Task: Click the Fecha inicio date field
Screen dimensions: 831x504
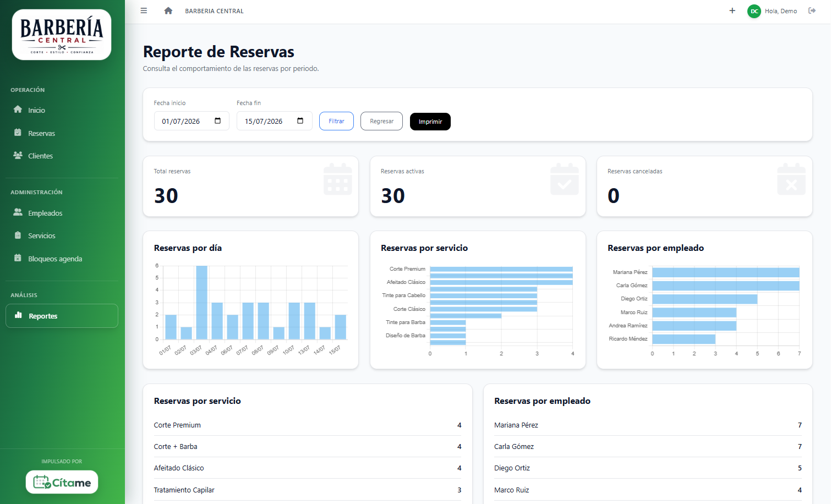Action: tap(192, 121)
